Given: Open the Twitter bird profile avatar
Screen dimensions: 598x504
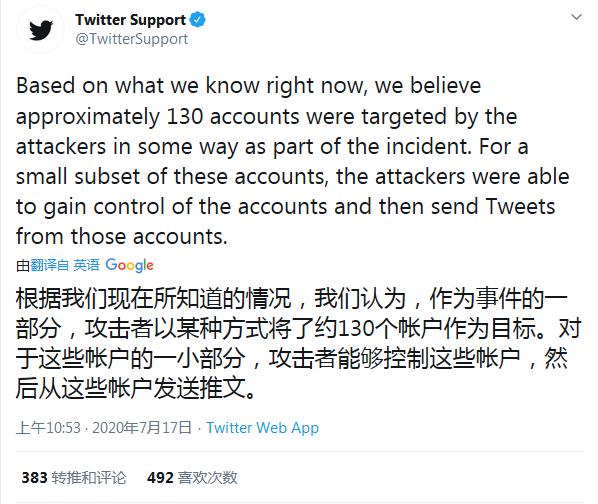Looking at the screenshot, I should coord(40,30).
